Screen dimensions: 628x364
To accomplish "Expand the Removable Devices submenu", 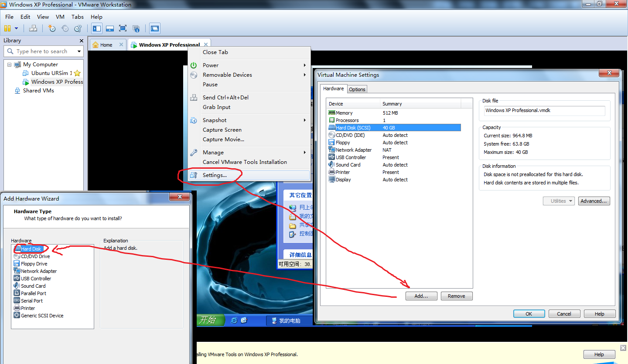I will tap(249, 75).
